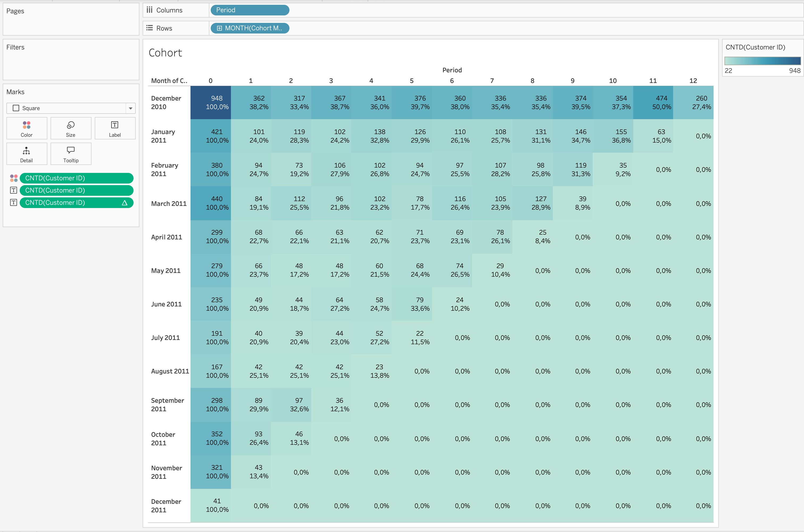Select the Period pill on Columns

coord(250,10)
